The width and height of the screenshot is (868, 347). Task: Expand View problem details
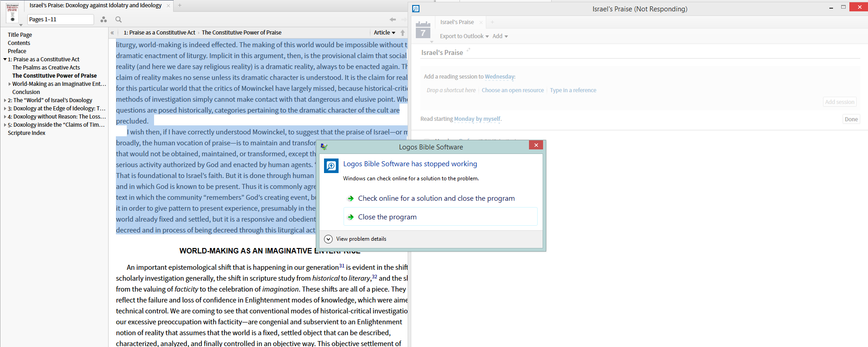tap(356, 239)
